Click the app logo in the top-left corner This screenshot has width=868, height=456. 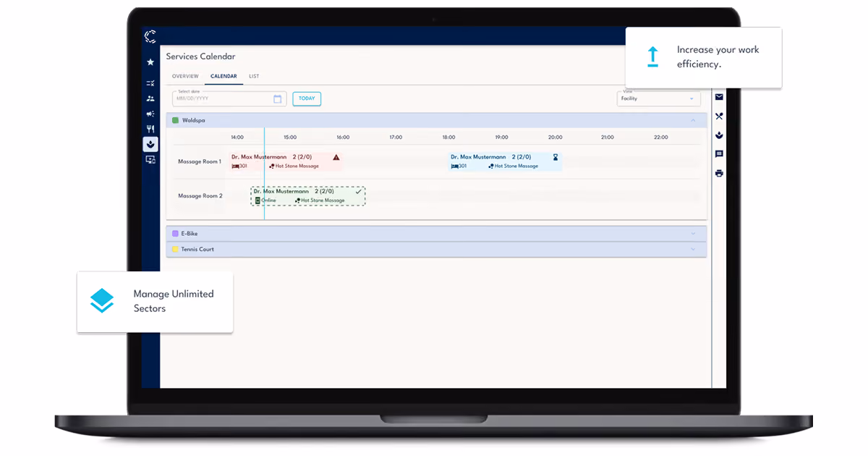pos(150,36)
